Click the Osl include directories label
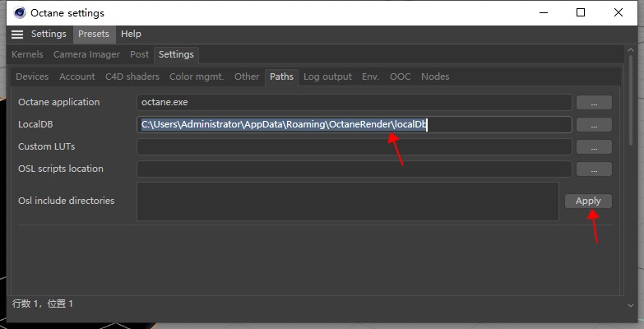The width and height of the screenshot is (644, 329). pos(66,201)
